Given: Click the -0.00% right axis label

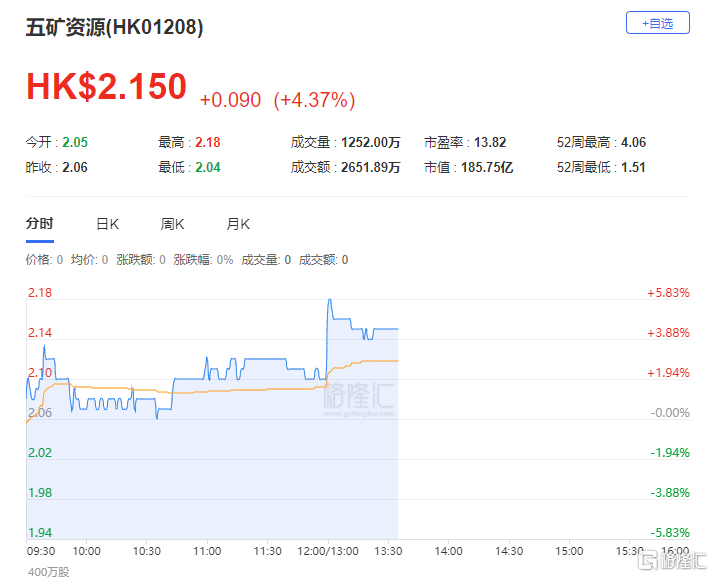Looking at the screenshot, I should click(670, 413).
